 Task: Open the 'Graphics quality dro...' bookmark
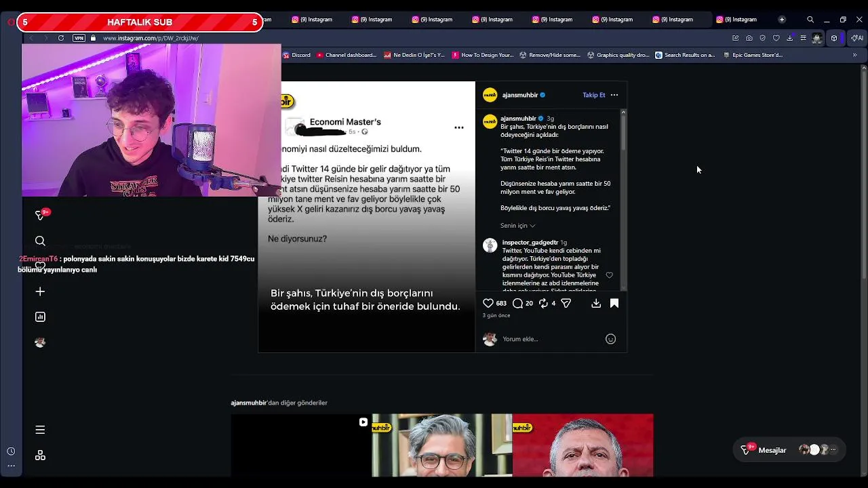click(x=618, y=55)
